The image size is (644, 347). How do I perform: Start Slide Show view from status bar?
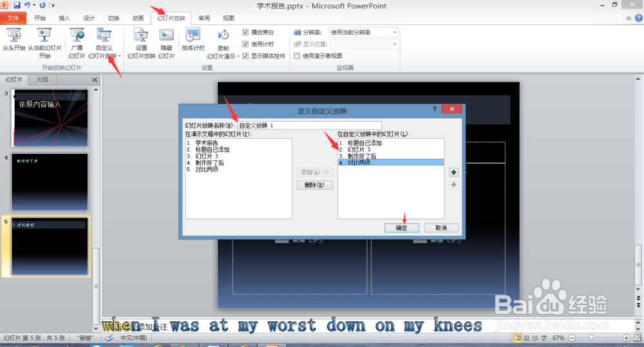coord(544,338)
